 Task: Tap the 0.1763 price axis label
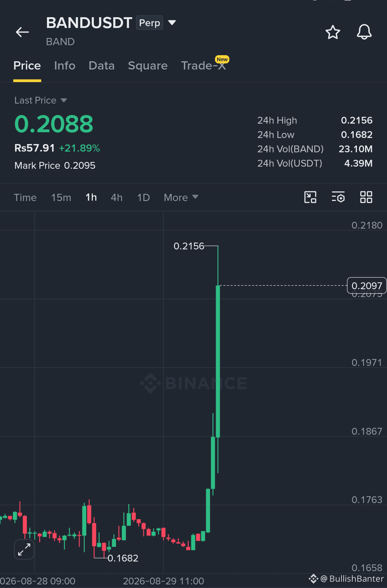click(367, 500)
